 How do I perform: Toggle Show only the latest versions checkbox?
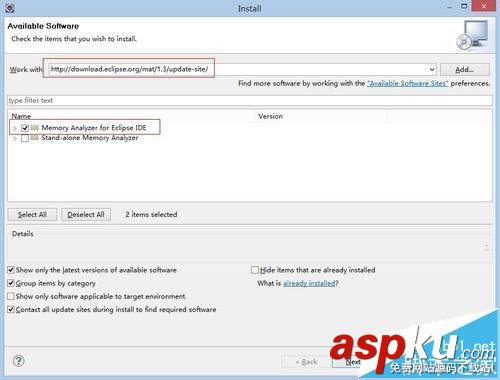11,270
